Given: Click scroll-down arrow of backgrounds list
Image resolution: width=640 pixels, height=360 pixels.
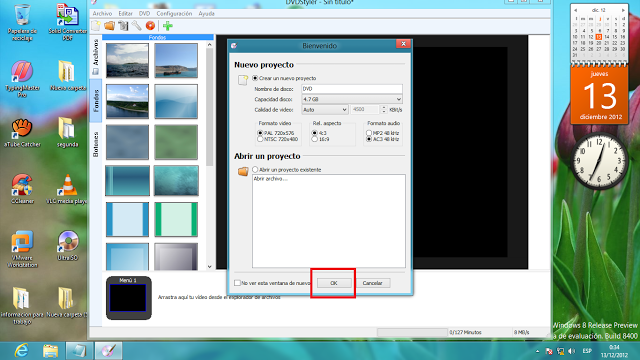Looking at the screenshot, I should pyautogui.click(x=209, y=267).
